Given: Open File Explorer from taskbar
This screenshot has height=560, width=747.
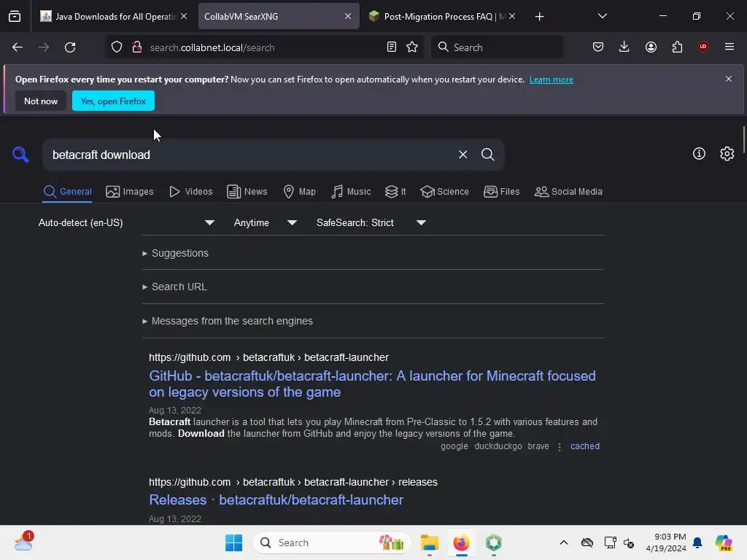Looking at the screenshot, I should (429, 542).
